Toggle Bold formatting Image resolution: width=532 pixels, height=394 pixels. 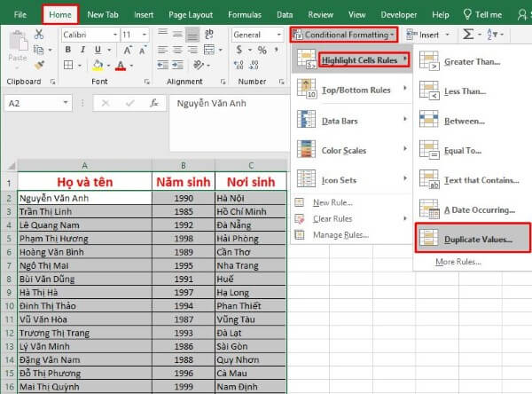pyautogui.click(x=68, y=50)
